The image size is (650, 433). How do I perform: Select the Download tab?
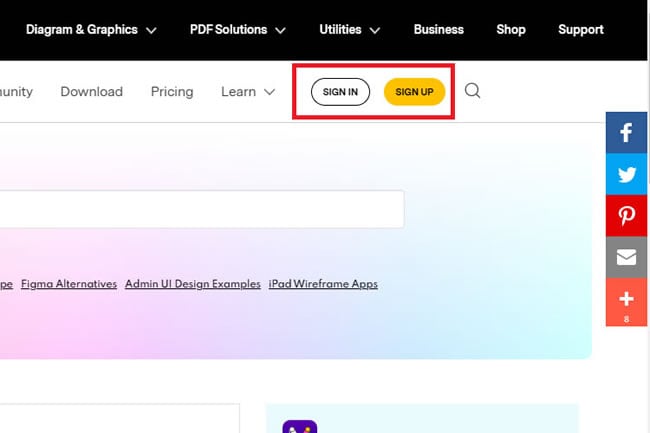pyautogui.click(x=91, y=91)
